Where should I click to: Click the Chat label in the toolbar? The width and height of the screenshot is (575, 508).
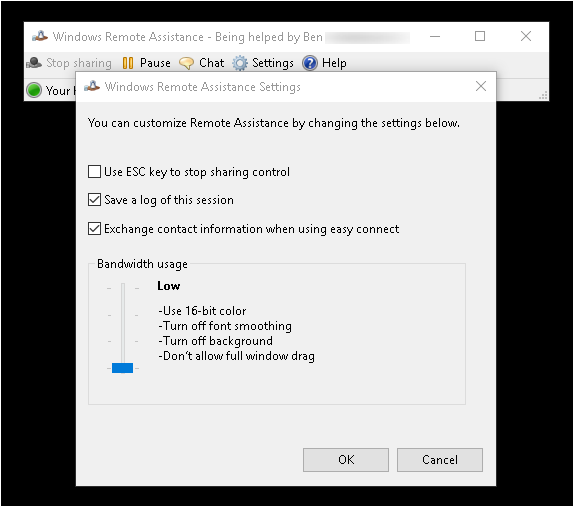click(x=212, y=63)
